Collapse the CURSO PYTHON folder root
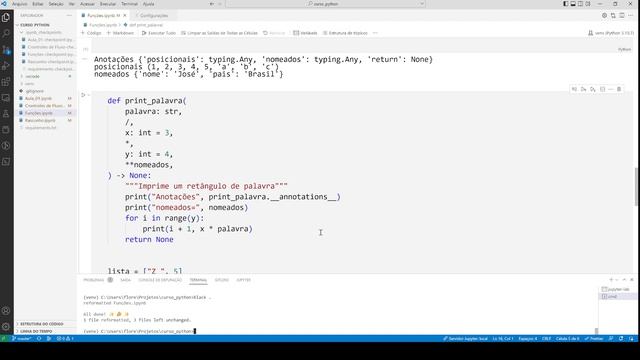This screenshot has height=360, width=640. (x=35, y=25)
